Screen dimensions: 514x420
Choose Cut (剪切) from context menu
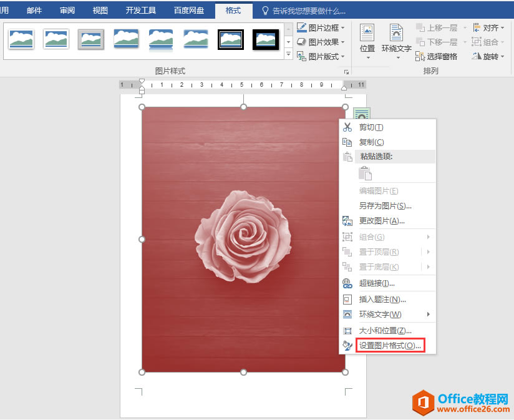(x=387, y=127)
